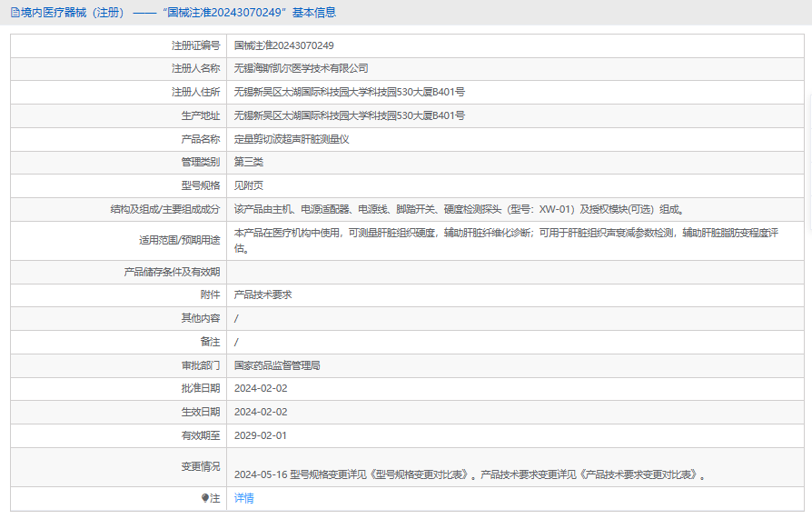812x519 pixels.
Task: Select registrant name 无锡海斯凯尔医学技术有限公司
Action: (301, 68)
